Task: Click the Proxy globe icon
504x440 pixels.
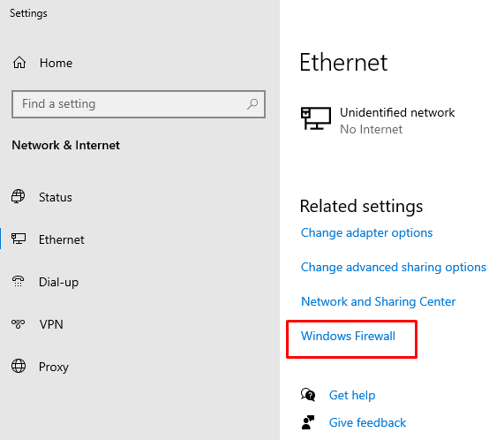Action: click(19, 366)
